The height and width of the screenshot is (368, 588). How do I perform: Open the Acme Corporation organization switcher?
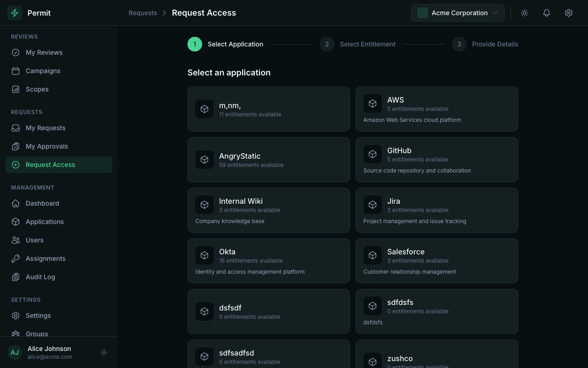(458, 13)
